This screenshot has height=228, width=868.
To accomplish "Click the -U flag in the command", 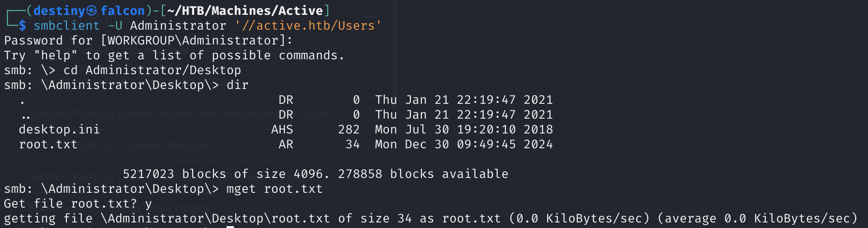I will coord(115,25).
